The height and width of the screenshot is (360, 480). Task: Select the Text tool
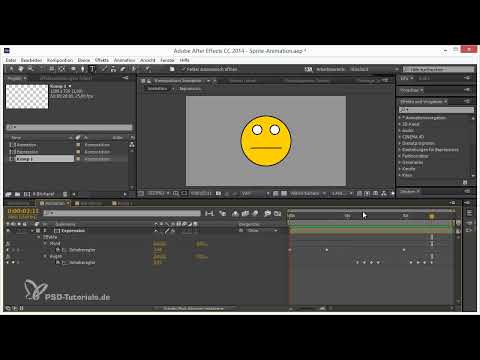coord(92,69)
